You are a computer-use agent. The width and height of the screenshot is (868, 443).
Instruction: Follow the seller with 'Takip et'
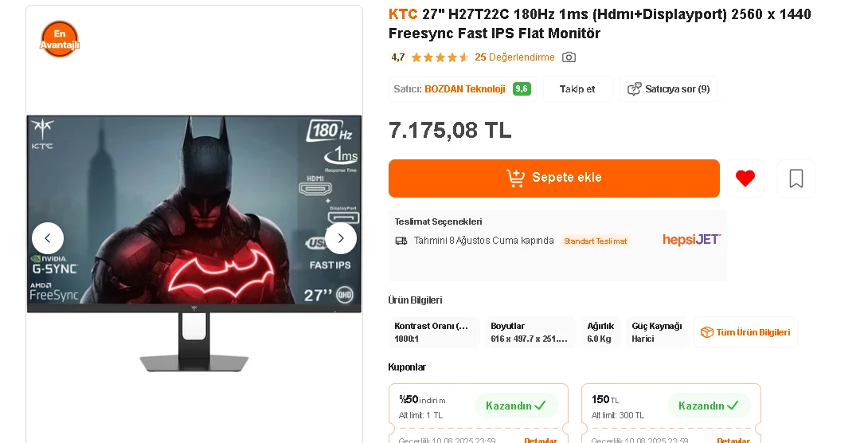coord(577,89)
